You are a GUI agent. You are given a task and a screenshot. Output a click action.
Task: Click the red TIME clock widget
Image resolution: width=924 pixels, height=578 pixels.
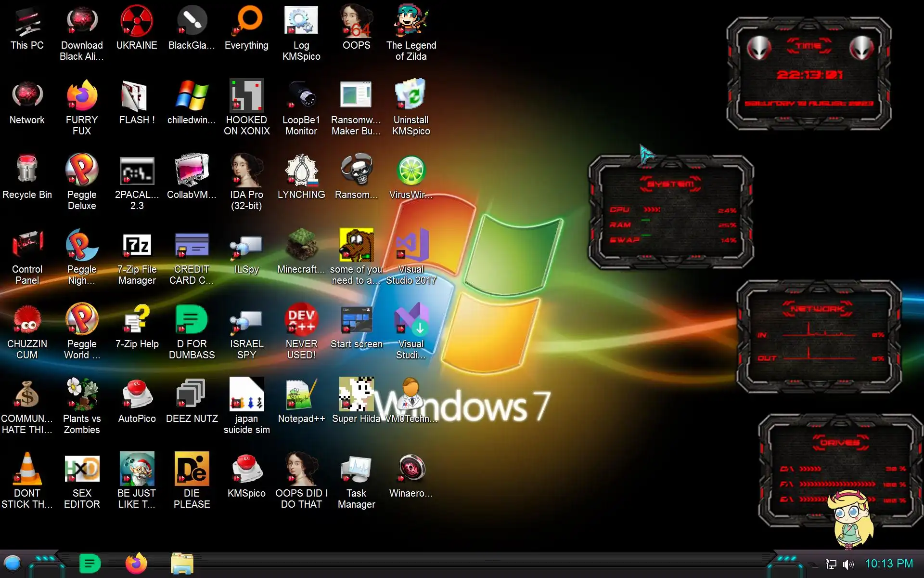click(809, 75)
